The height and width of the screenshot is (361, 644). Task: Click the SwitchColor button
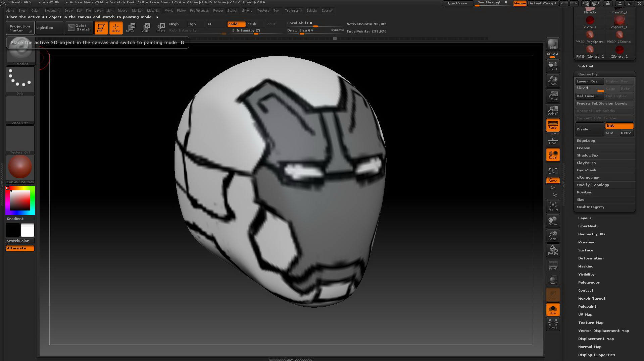coord(20,241)
